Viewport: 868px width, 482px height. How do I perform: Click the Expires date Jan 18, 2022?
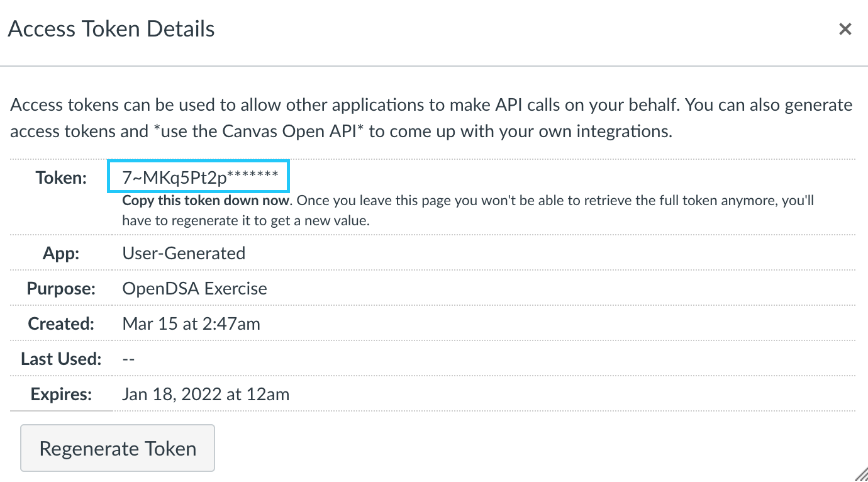(x=206, y=395)
